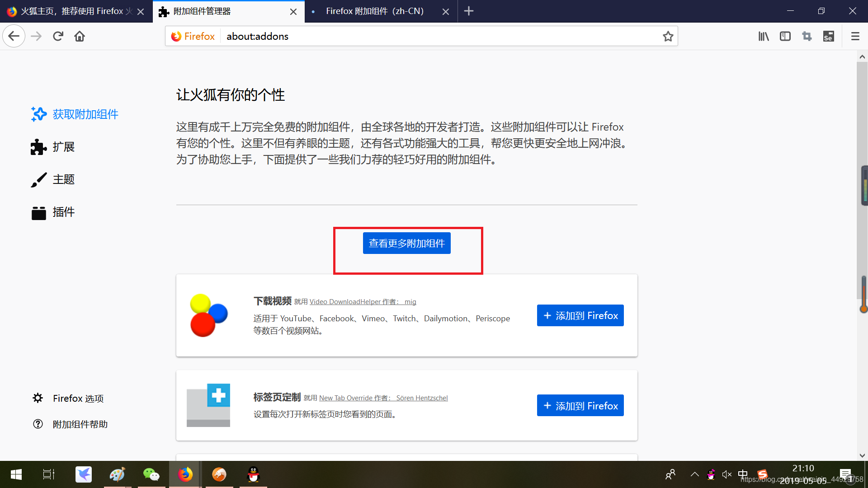868x488 pixels.
Task: Go back with the back arrow button
Action: (14, 36)
